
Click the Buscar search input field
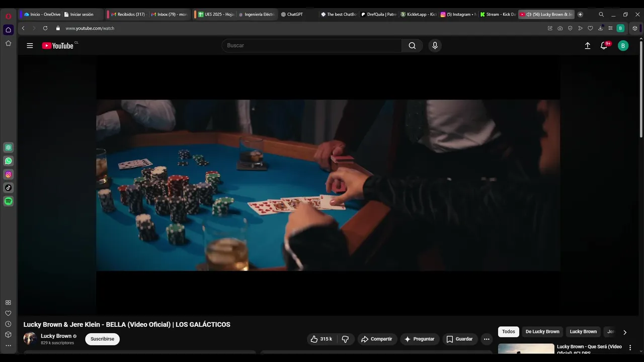pos(311,46)
